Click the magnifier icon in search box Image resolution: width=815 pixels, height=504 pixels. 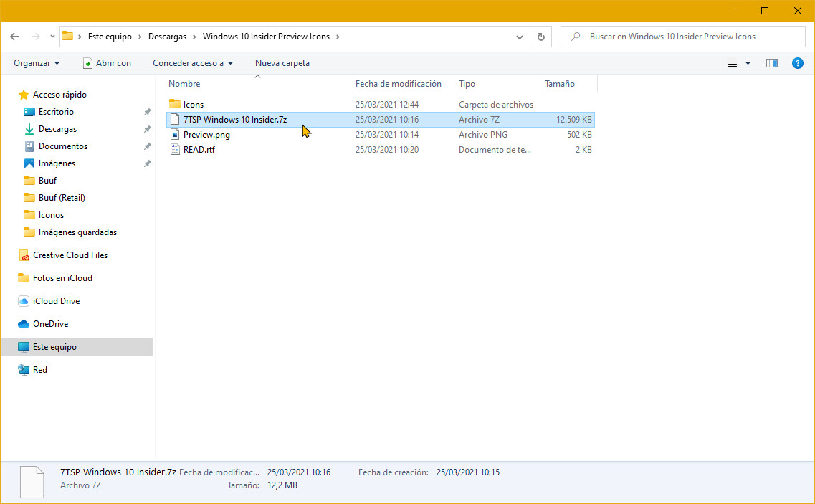576,37
